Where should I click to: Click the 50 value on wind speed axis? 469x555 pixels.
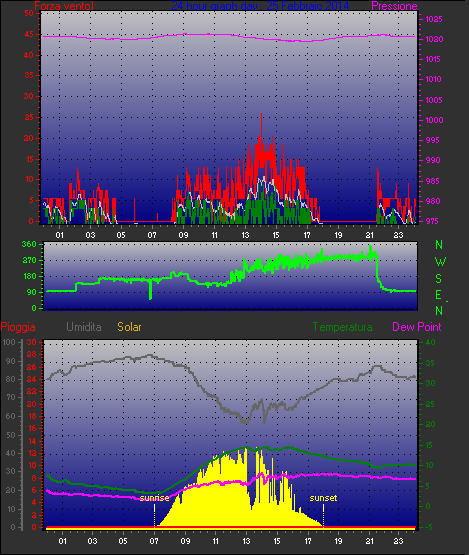[29, 13]
